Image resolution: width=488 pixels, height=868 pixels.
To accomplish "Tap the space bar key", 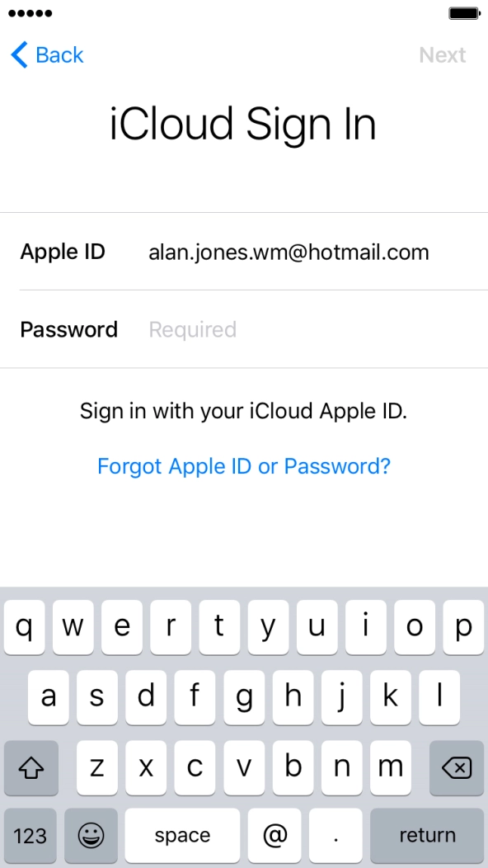I will point(182,835).
